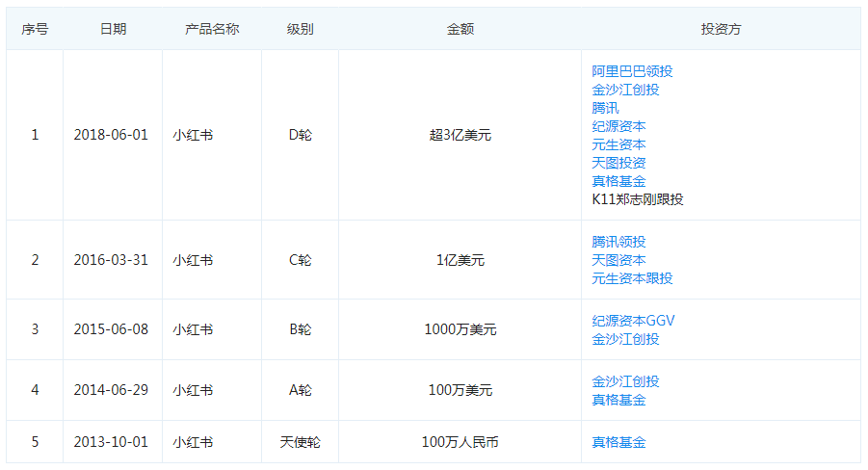The height and width of the screenshot is (470, 868).
Task: Click 小红书 in the 2015-06-08 row
Action: click(x=193, y=329)
